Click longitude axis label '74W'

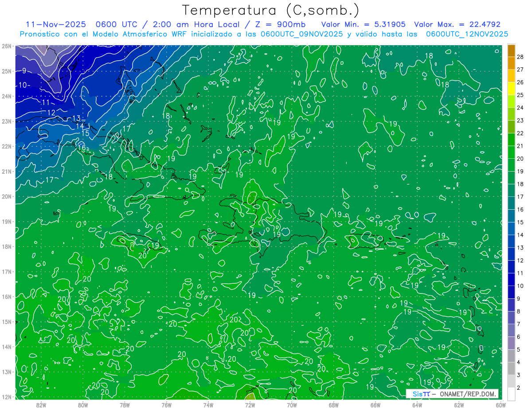(208, 405)
